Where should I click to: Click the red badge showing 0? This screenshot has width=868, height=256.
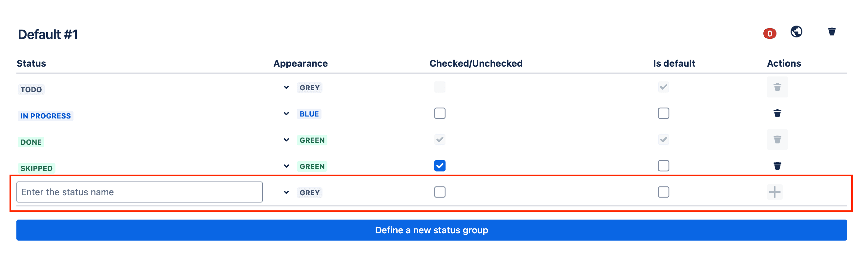(x=769, y=34)
